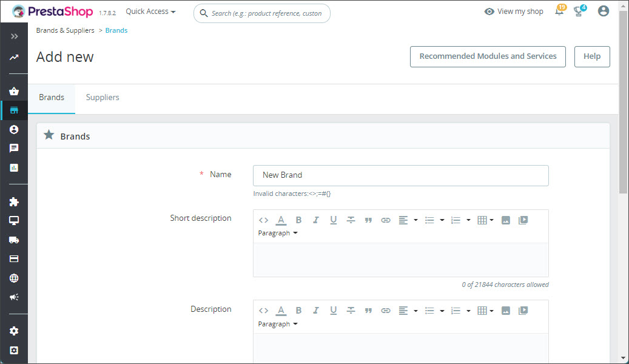Click the top search field
Screen dimensions: 629x364
point(262,13)
